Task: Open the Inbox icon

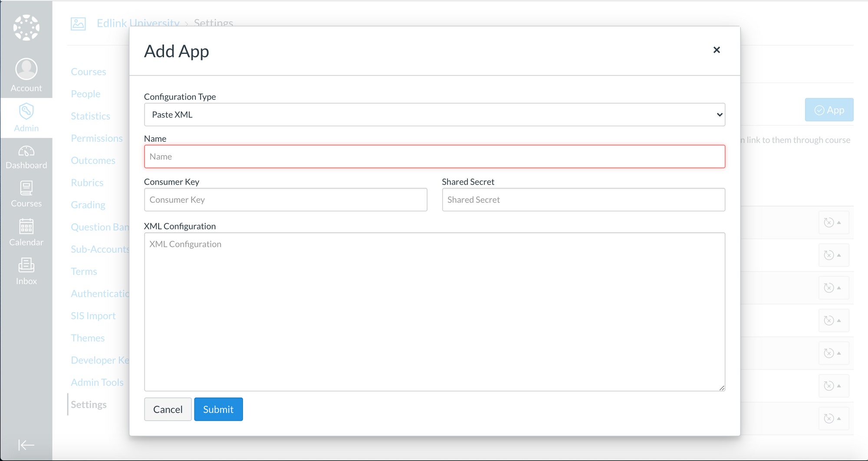Action: pos(26,265)
